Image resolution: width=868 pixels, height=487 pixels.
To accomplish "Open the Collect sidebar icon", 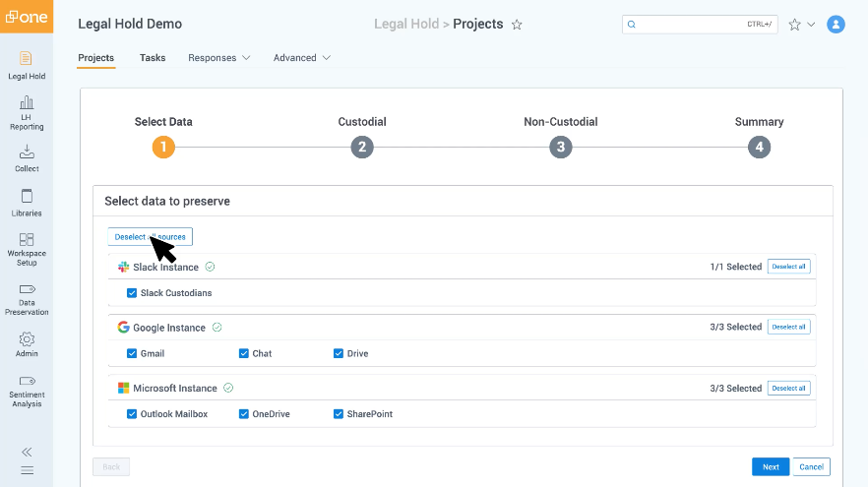I will [x=27, y=158].
